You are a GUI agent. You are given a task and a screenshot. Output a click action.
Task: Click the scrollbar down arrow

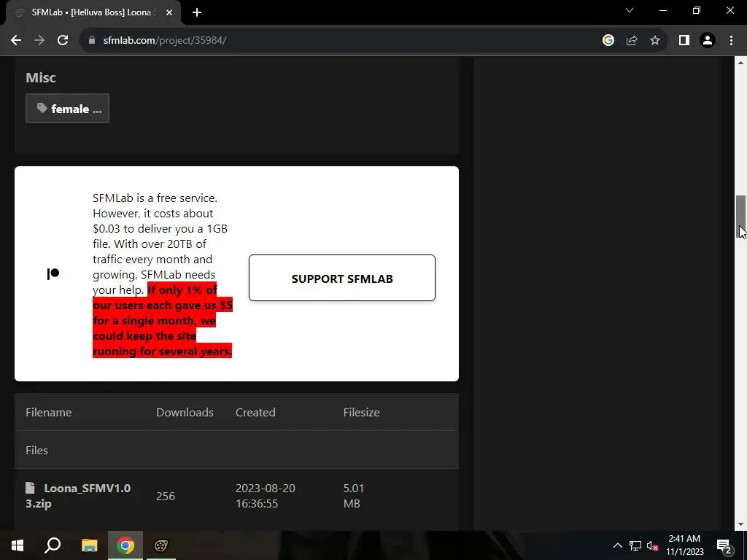740,524
